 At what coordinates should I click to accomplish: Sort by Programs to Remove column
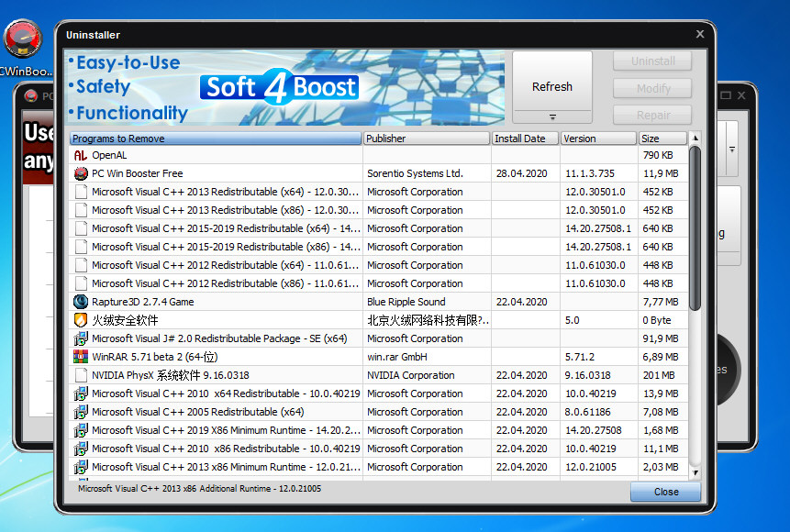click(x=215, y=139)
